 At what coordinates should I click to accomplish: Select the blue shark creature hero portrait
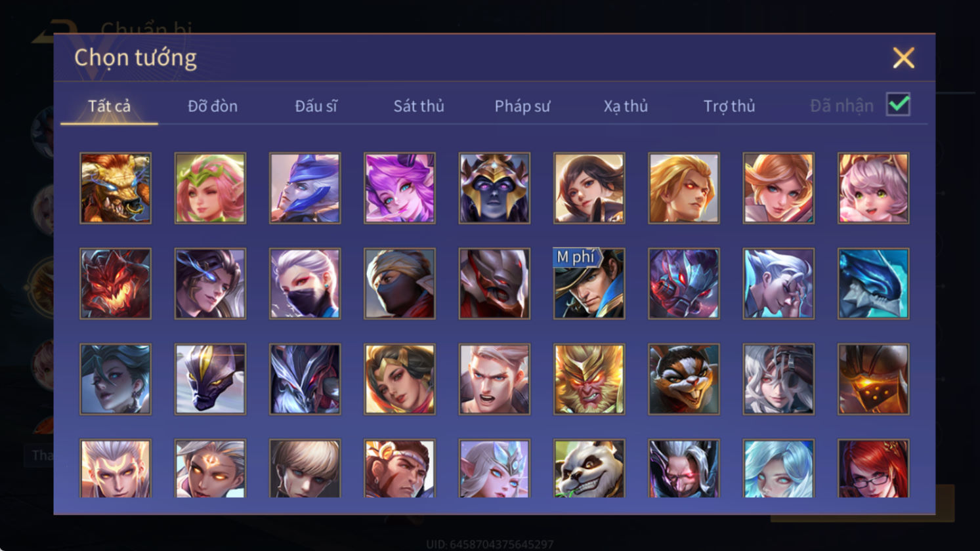click(x=874, y=283)
